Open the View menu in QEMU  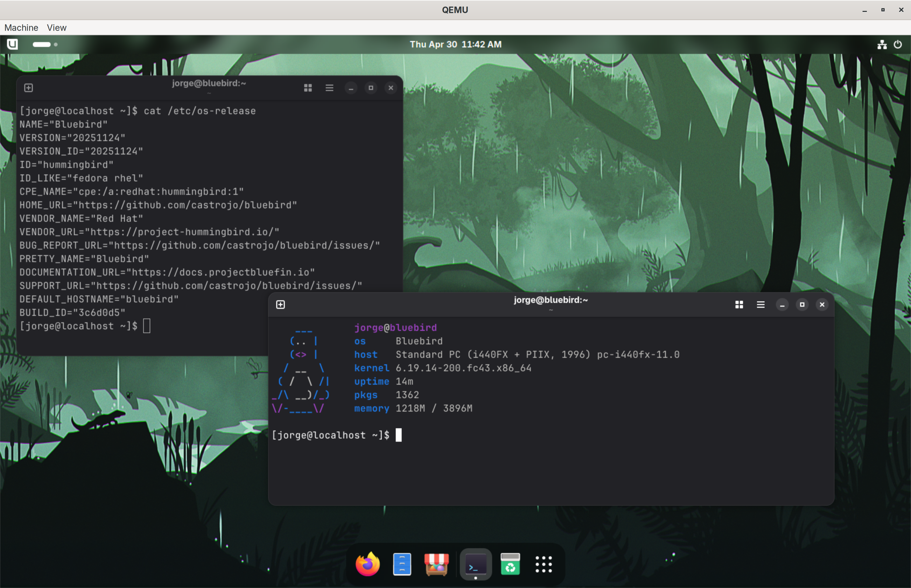pos(57,27)
